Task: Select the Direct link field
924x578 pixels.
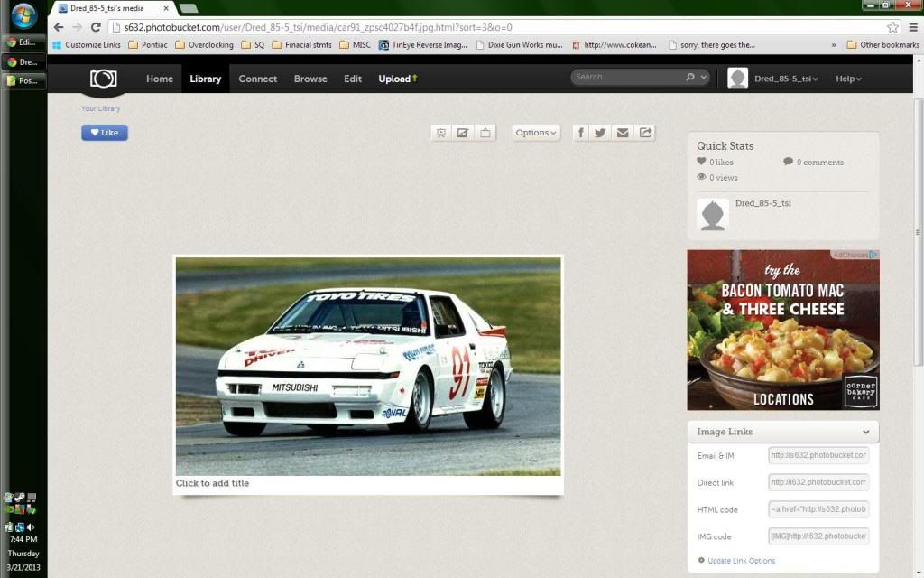Action: click(x=818, y=482)
